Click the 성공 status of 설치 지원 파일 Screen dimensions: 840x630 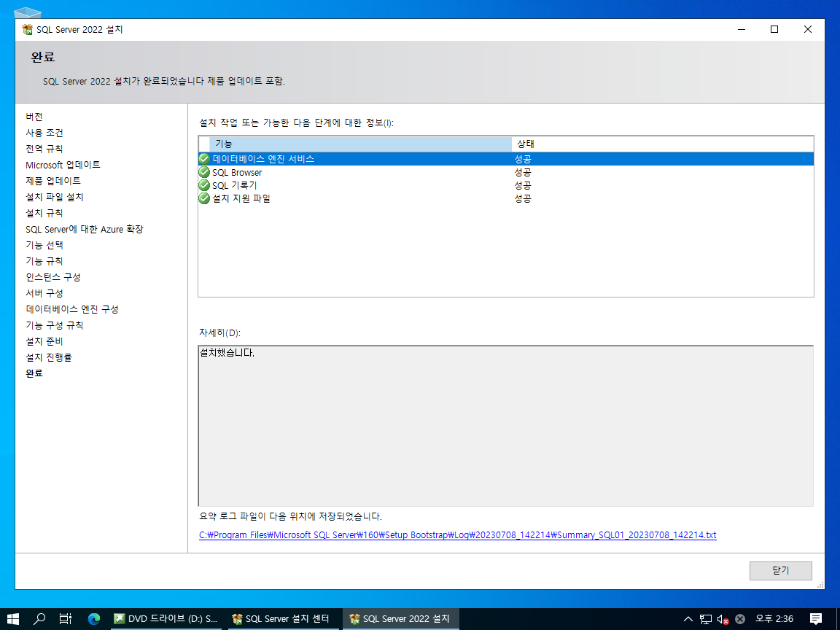point(523,198)
